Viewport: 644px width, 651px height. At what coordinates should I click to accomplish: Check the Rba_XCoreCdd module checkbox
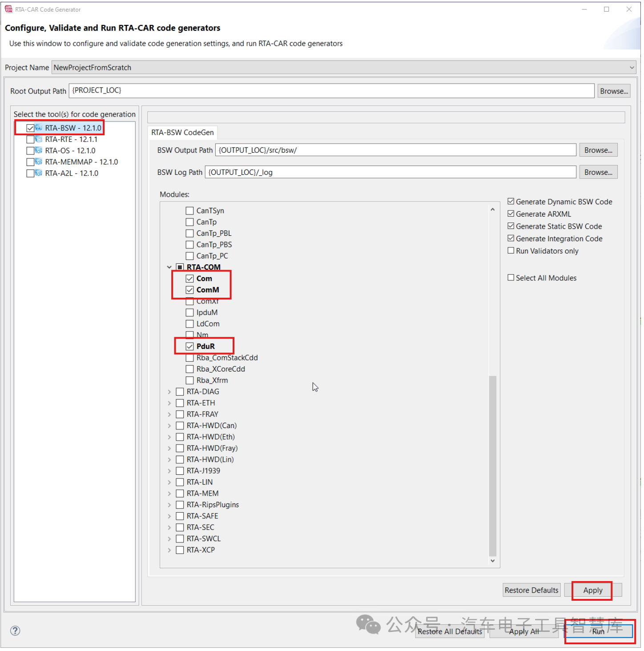pyautogui.click(x=190, y=369)
